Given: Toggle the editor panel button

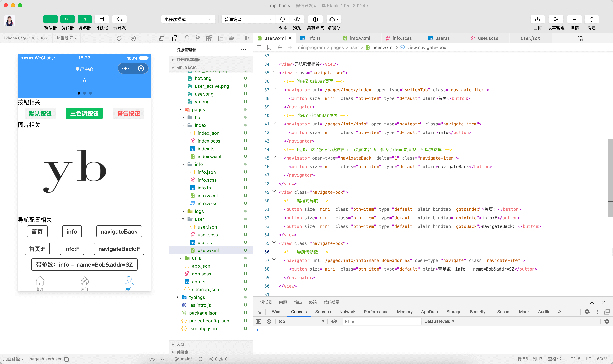Looking at the screenshot, I should click(x=67, y=19).
